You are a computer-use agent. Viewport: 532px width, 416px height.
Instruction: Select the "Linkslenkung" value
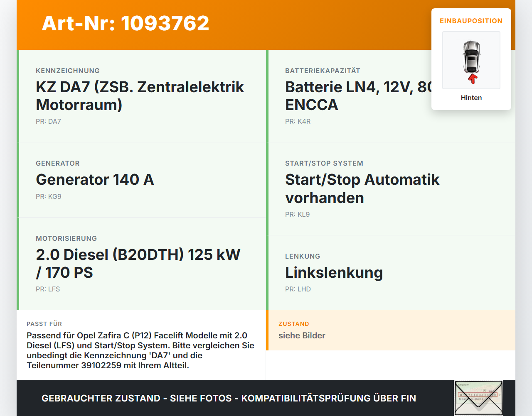334,273
